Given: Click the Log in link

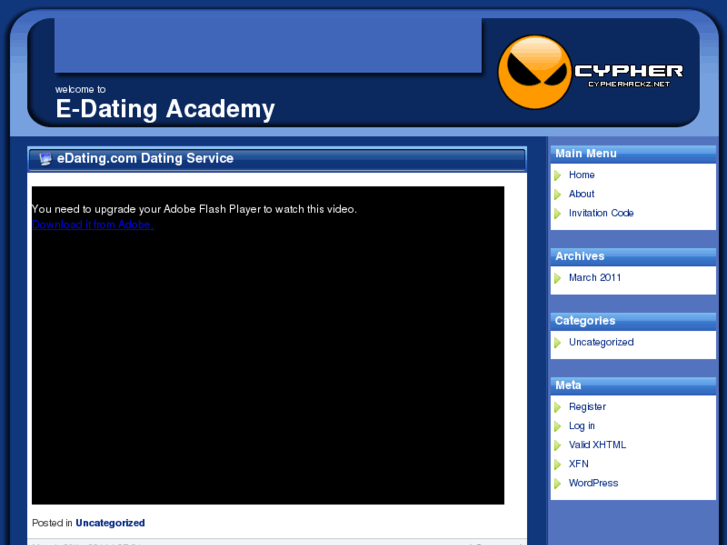Looking at the screenshot, I should (x=581, y=426).
